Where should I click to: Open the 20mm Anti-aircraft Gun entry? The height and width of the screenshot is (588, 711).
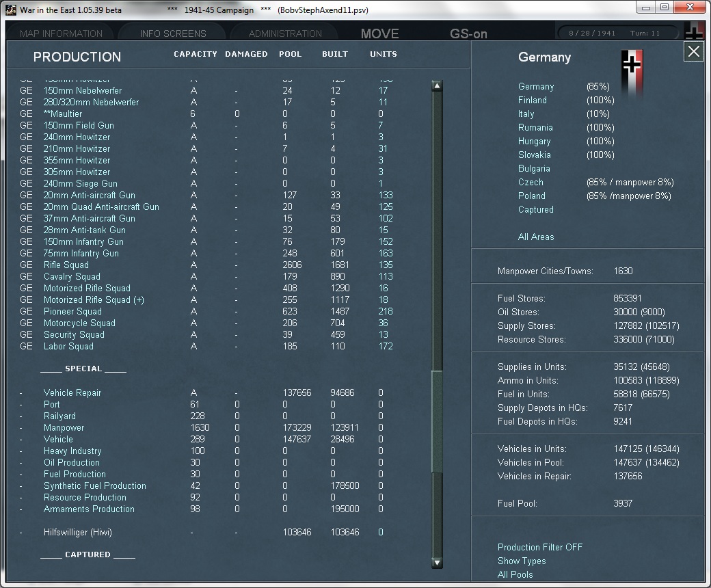90,195
